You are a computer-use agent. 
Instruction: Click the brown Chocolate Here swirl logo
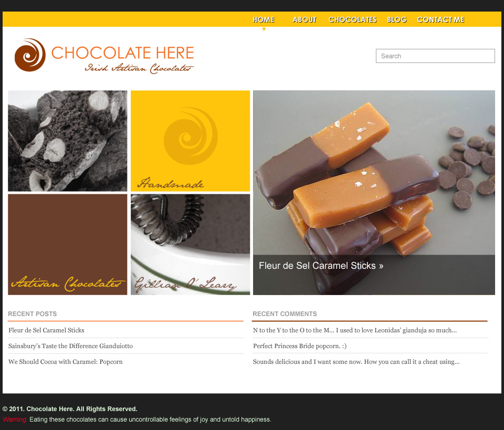tap(30, 55)
